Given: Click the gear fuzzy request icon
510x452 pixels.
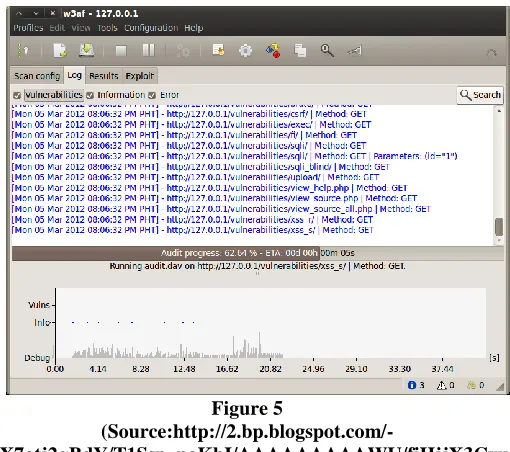Looking at the screenshot, I should [x=246, y=51].
